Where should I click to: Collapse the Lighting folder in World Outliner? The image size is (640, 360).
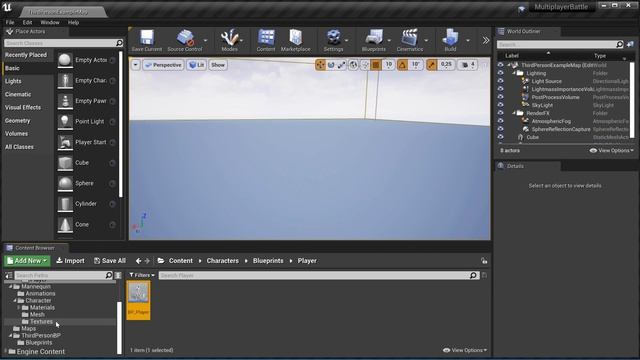[x=514, y=73]
